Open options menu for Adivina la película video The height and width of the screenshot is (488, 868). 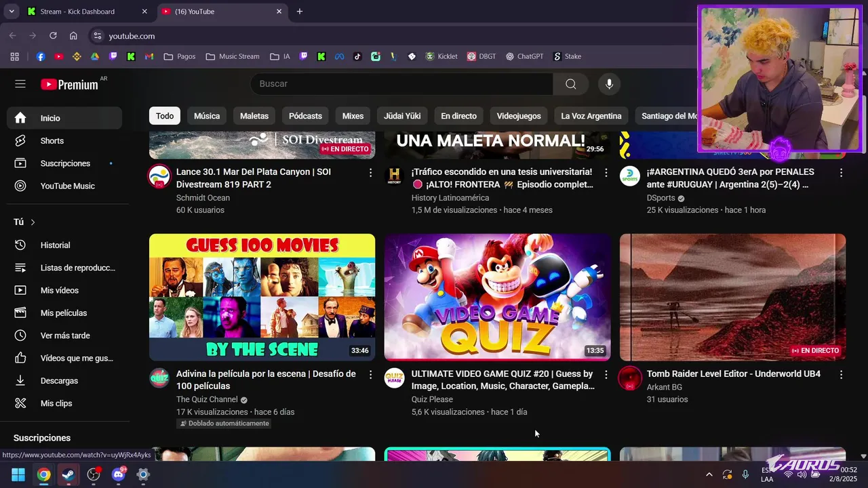tap(370, 375)
